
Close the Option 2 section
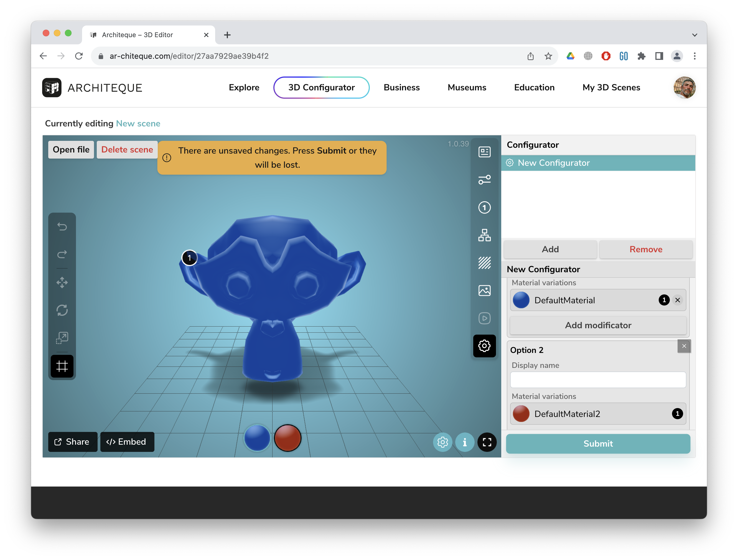tap(684, 346)
